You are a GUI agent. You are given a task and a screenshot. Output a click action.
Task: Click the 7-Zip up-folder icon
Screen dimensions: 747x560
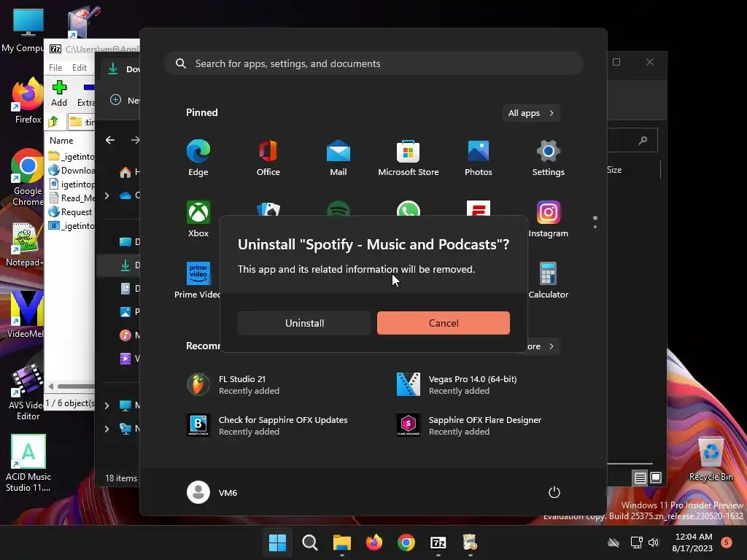pos(53,122)
